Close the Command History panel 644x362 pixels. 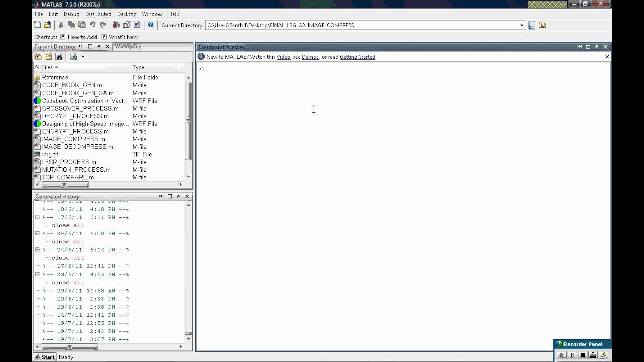[x=187, y=196]
